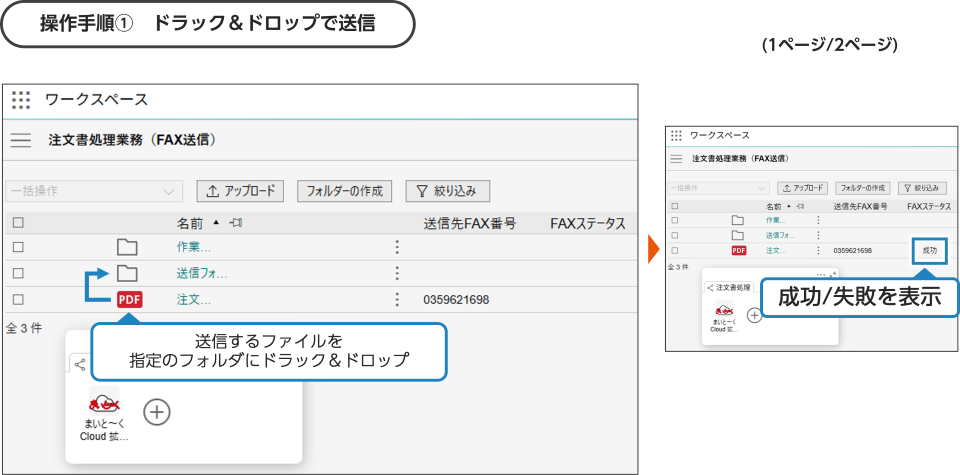Screen dimensions: 960x475
Task: Open 送信フォ… row kebab menu in the 成功 result screen
Action: tap(818, 235)
